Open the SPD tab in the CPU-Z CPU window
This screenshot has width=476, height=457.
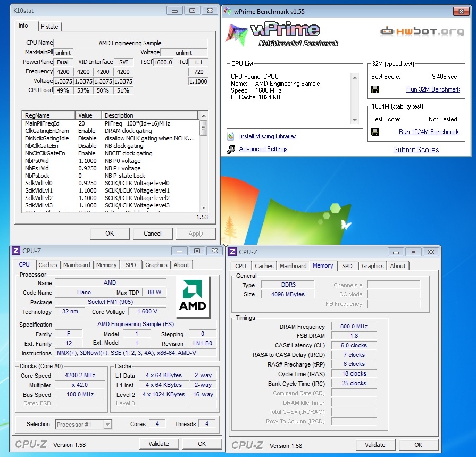point(130,265)
